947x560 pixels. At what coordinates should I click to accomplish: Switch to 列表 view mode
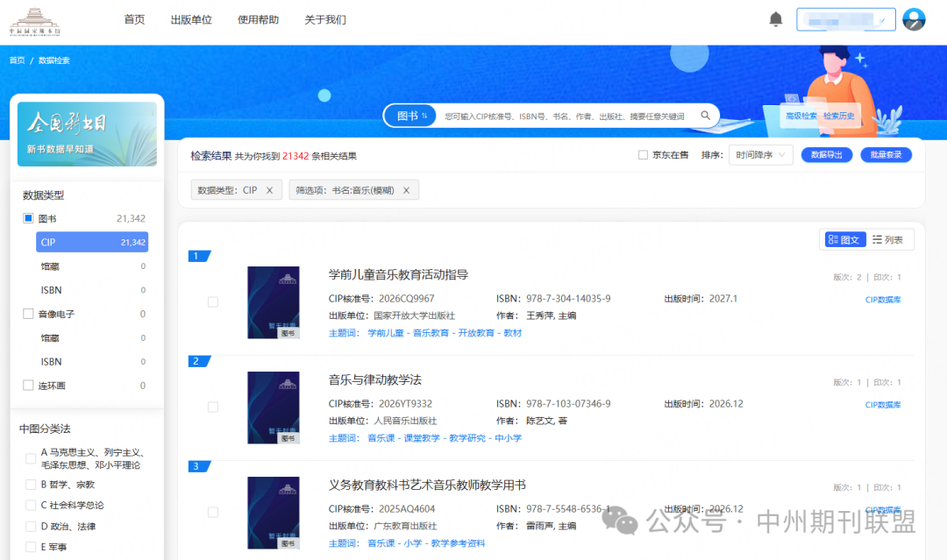coord(887,239)
